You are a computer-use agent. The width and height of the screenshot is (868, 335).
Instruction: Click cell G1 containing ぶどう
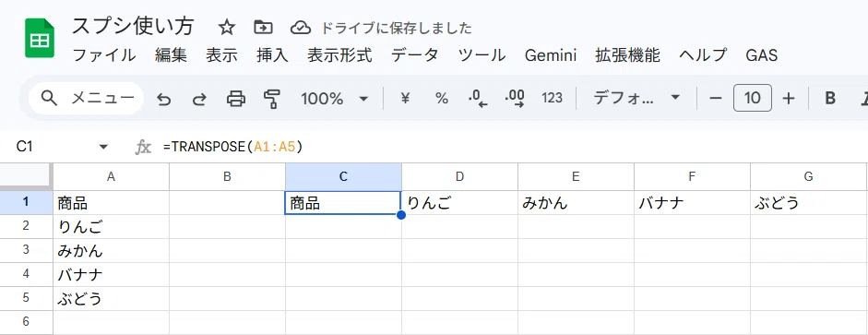(809, 203)
